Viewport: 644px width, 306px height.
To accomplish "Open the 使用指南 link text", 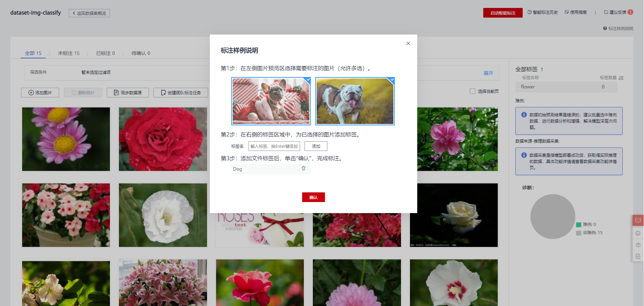I will click(579, 12).
